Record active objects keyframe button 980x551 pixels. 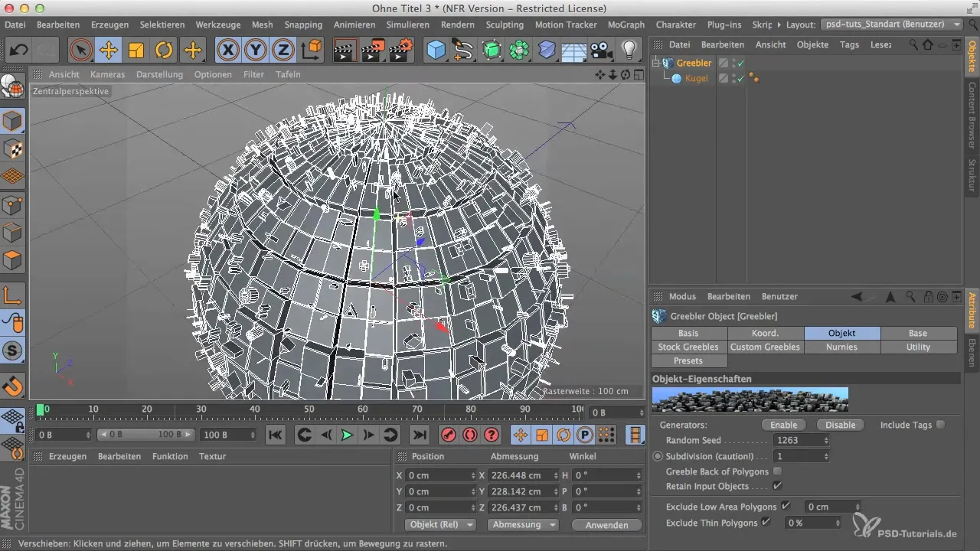[449, 435]
